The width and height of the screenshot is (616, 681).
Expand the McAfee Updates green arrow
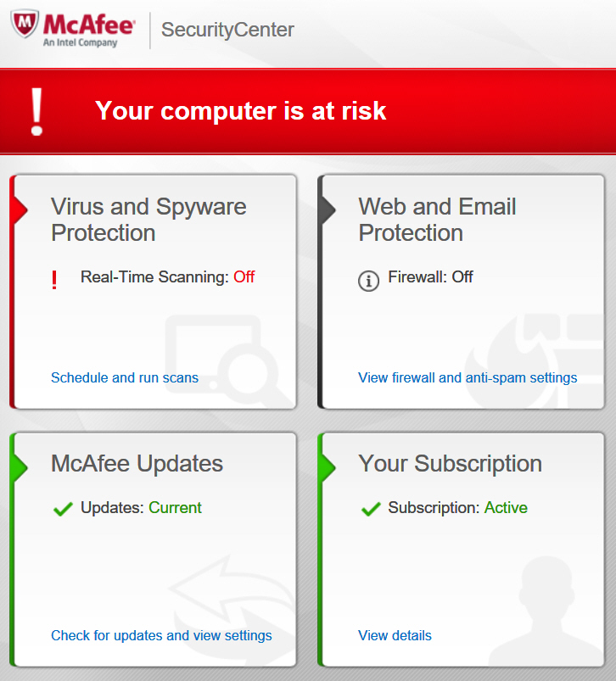(x=20, y=466)
